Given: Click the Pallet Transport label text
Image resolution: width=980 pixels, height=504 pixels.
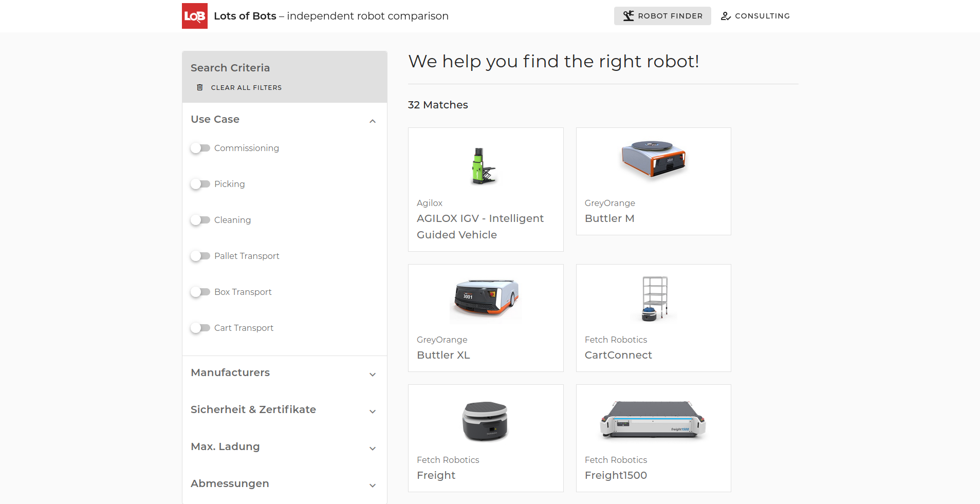Looking at the screenshot, I should 247,256.
